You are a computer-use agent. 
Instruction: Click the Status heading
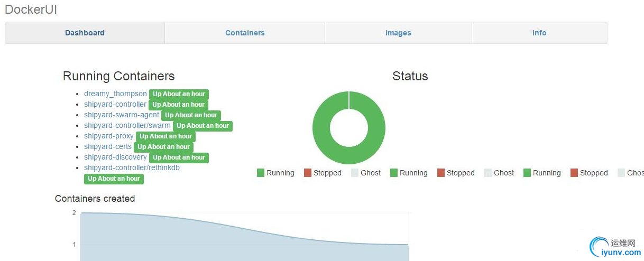410,76
